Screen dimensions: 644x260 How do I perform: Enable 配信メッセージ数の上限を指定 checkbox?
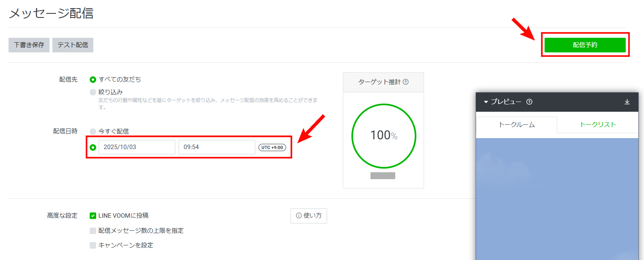coord(93,231)
